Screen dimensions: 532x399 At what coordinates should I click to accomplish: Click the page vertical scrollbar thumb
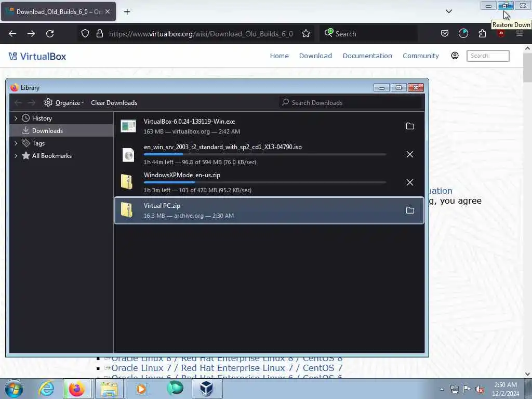(527, 68)
